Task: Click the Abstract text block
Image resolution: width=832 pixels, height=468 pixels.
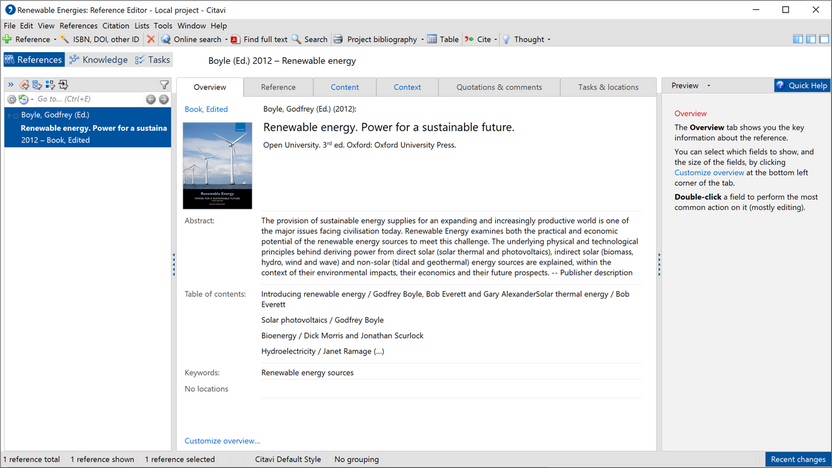Action: pos(450,246)
